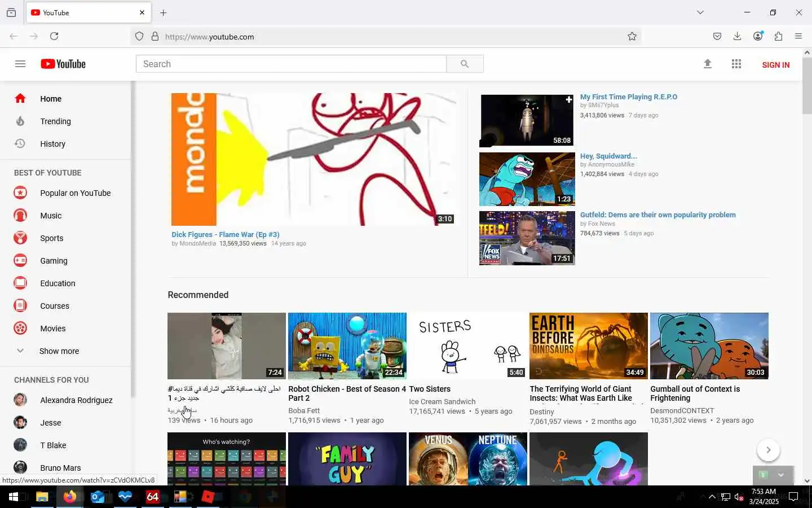The width and height of the screenshot is (812, 508).
Task: Open the YouTube apps grid icon
Action: (x=736, y=64)
